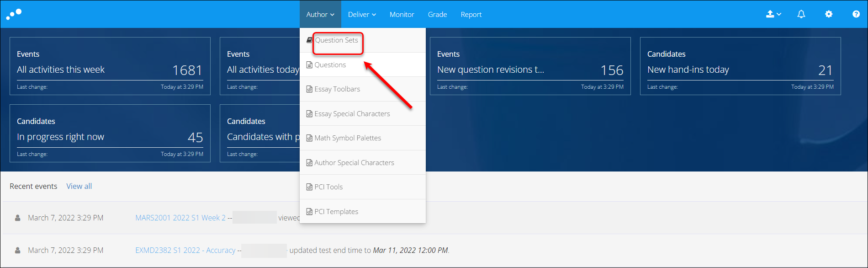Click the icon beside Author Special Characters
Image resolution: width=868 pixels, height=268 pixels.
[x=309, y=163]
